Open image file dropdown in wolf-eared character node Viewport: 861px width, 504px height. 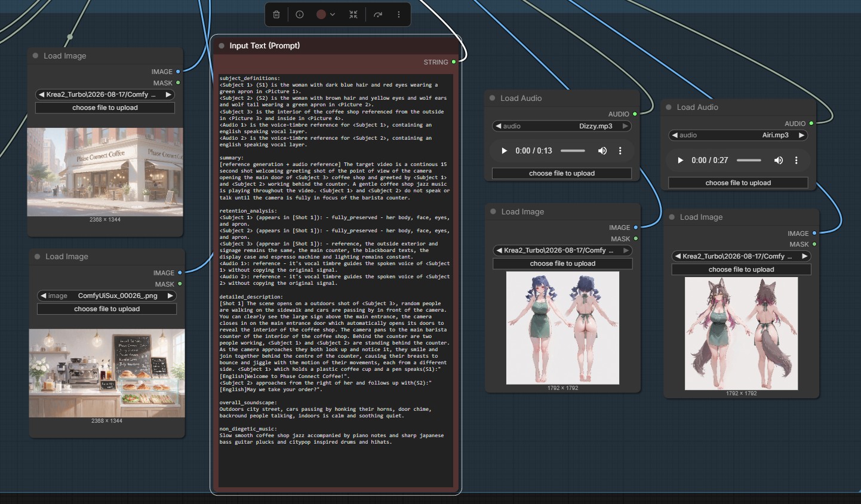coord(742,256)
